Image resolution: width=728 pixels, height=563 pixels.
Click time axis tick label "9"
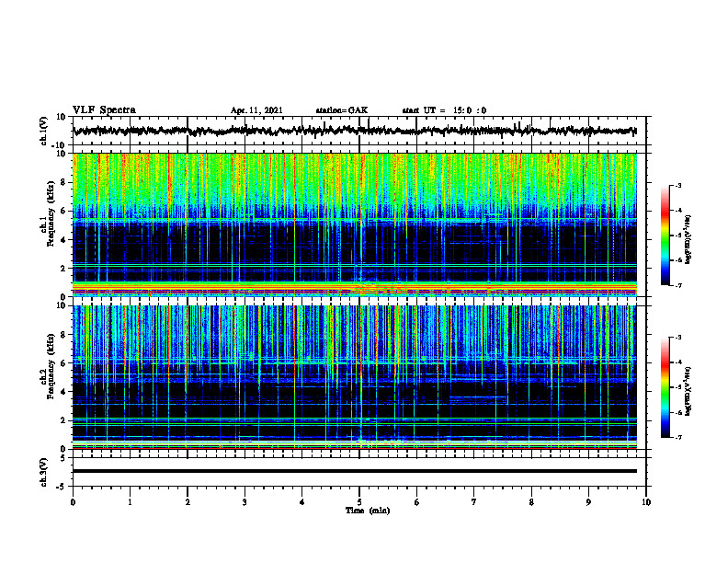(x=588, y=502)
